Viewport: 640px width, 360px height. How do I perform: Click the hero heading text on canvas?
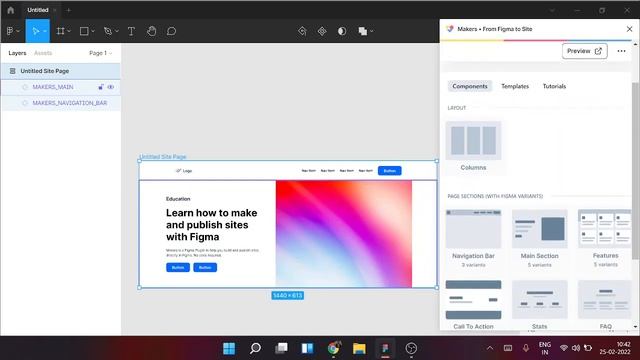point(211,225)
